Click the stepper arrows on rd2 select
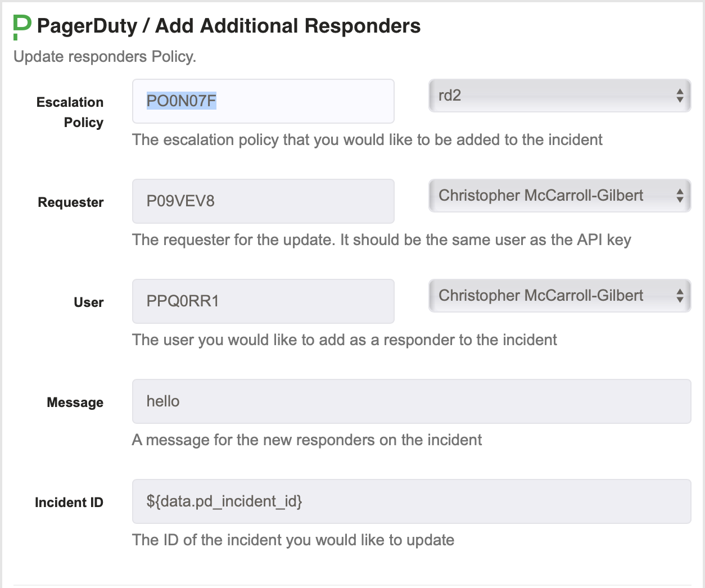 pos(680,96)
